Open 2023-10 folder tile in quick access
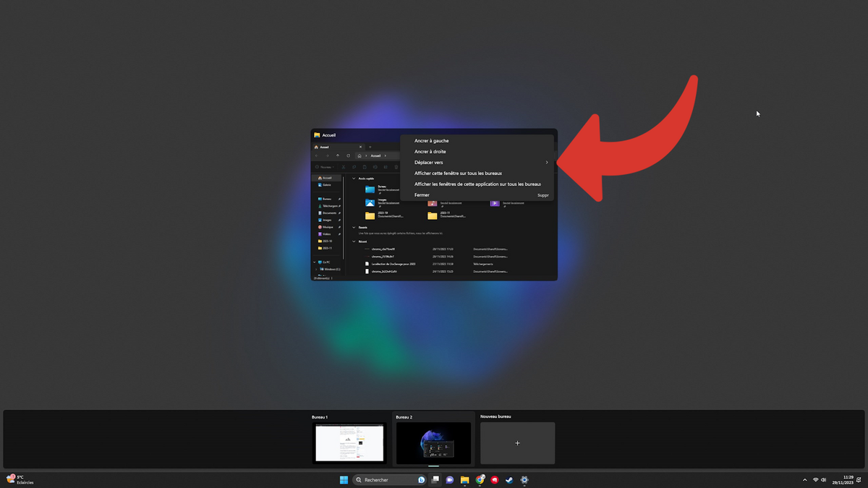This screenshot has width=868, height=488. tap(384, 215)
